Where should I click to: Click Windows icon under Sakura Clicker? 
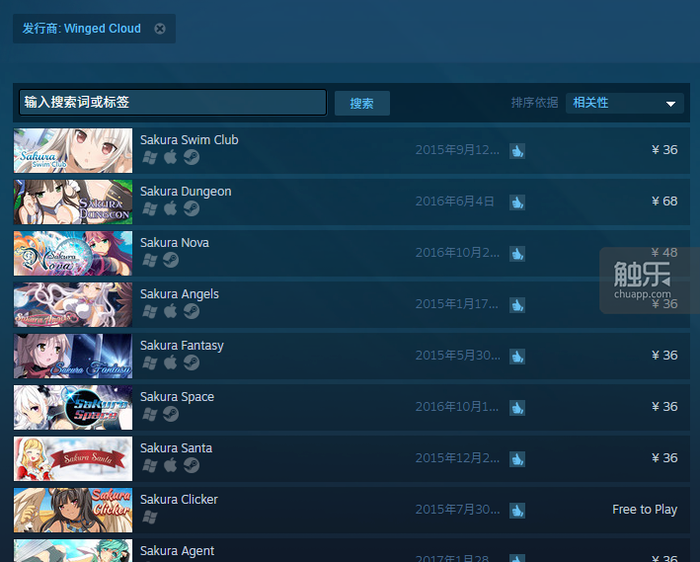pyautogui.click(x=150, y=517)
